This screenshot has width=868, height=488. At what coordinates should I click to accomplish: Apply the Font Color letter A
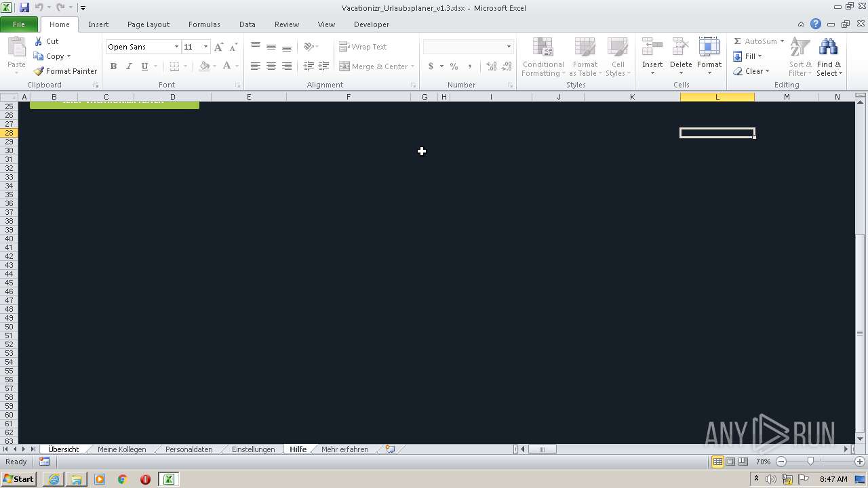pyautogui.click(x=226, y=66)
